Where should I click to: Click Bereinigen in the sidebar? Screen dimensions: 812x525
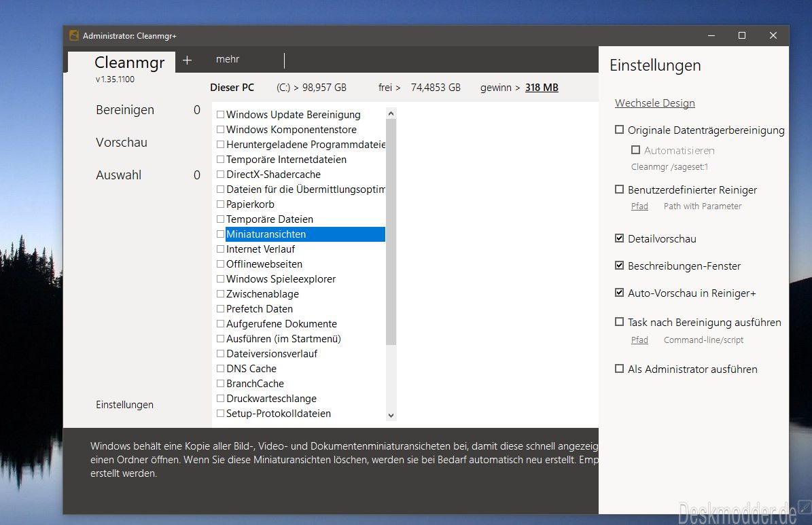[125, 110]
